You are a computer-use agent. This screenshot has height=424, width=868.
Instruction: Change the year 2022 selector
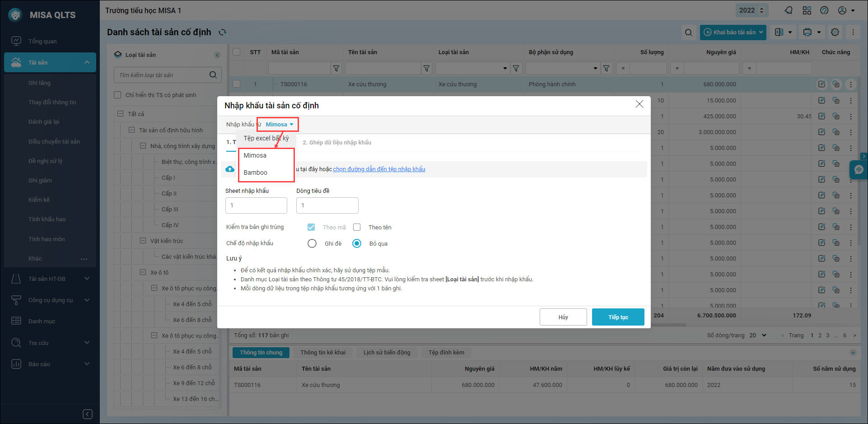(751, 10)
